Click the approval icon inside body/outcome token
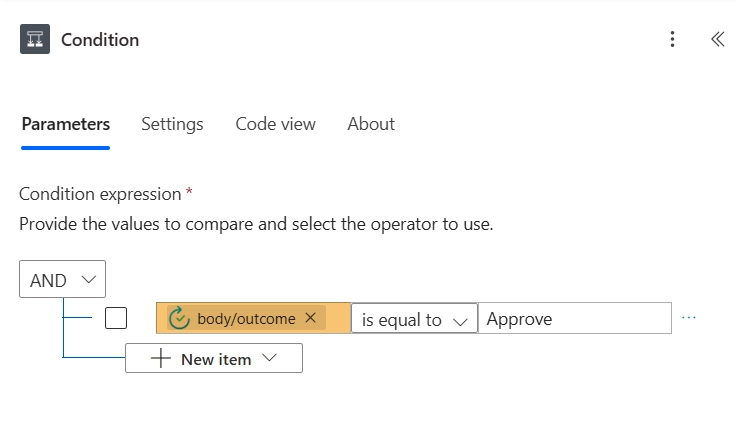Viewport: 736px width, 439px height. click(x=179, y=318)
